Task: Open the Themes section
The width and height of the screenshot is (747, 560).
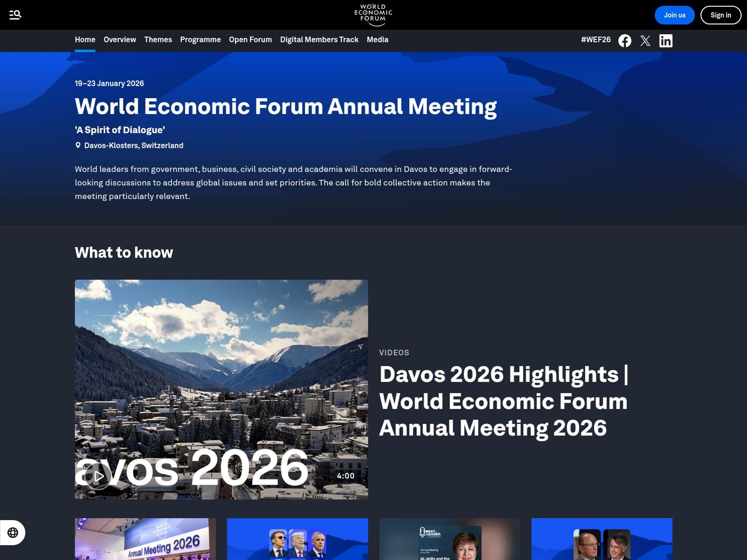Action: [x=158, y=40]
